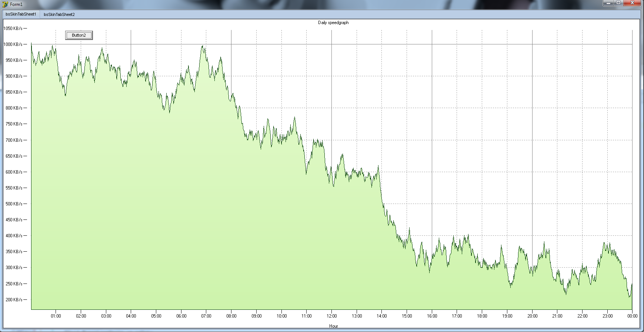The width and height of the screenshot is (644, 332).
Task: Click the Form1 window title text
Action: point(16,4)
